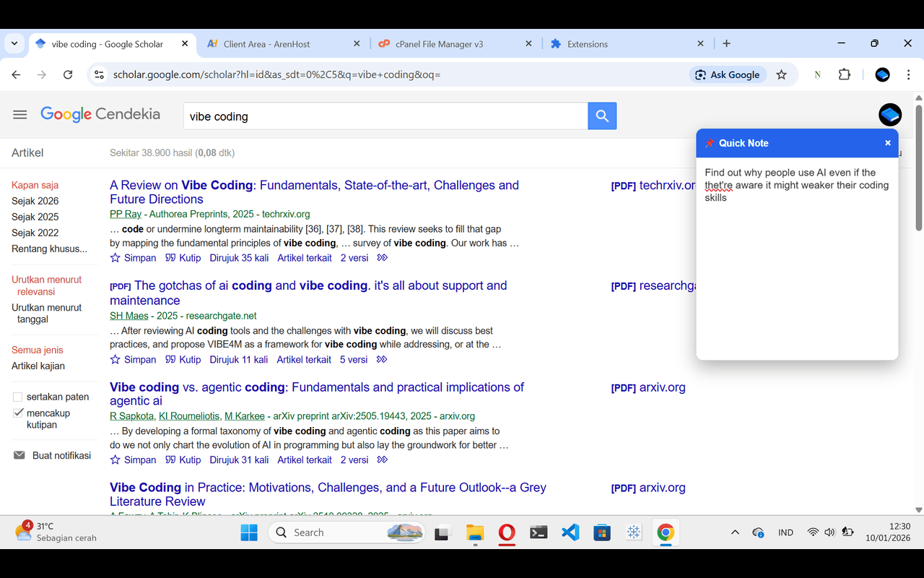Switch to the Extensions tab
This screenshot has height=578, width=924.
[627, 43]
